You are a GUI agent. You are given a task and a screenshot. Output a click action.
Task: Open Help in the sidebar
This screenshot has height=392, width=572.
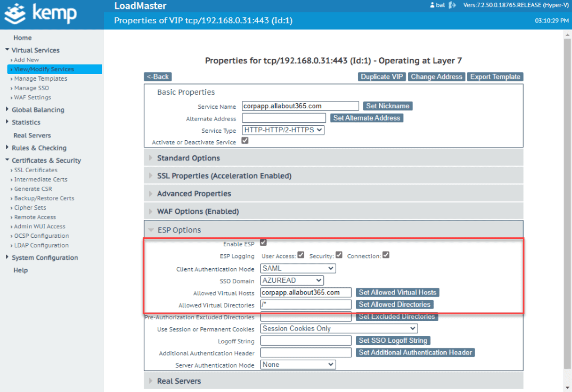(21, 270)
